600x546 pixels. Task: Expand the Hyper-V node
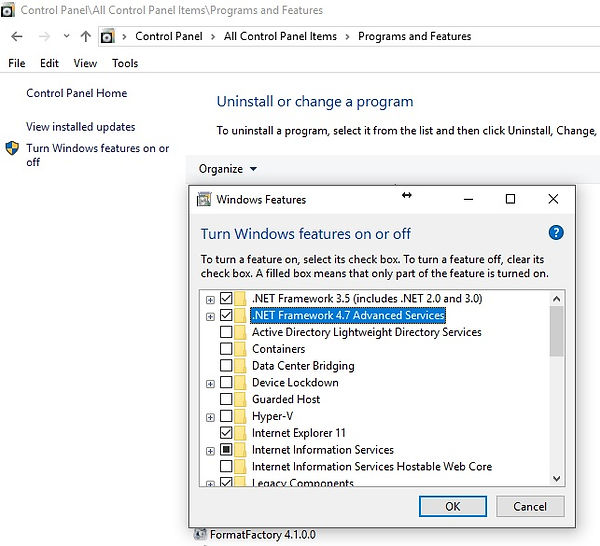tap(210, 417)
